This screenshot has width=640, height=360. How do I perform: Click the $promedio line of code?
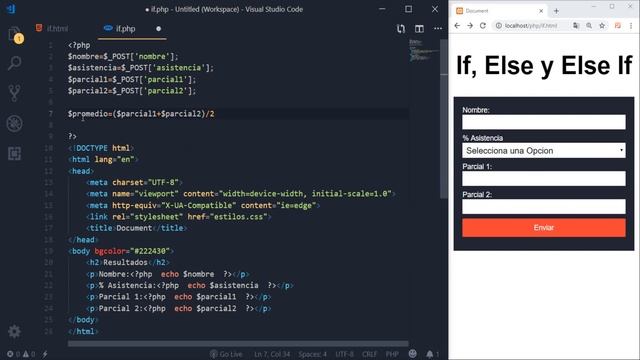click(141, 114)
